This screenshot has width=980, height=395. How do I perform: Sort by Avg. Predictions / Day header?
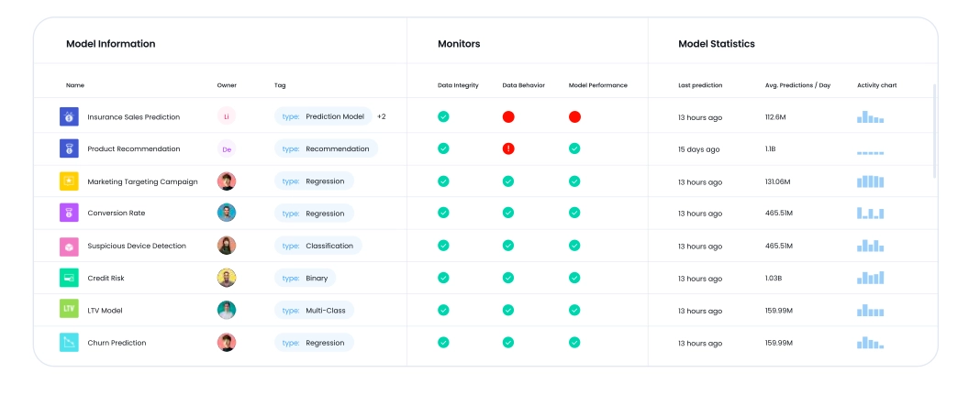pos(797,85)
